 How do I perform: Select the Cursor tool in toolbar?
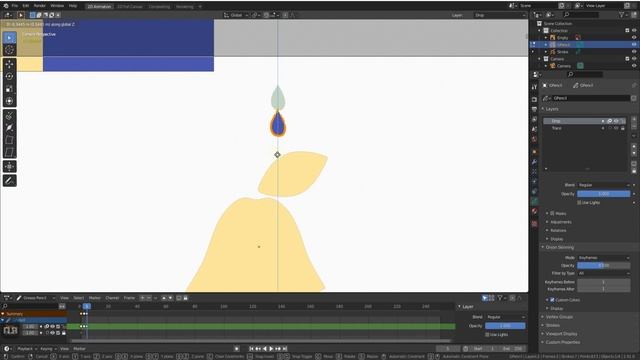[x=9, y=50]
